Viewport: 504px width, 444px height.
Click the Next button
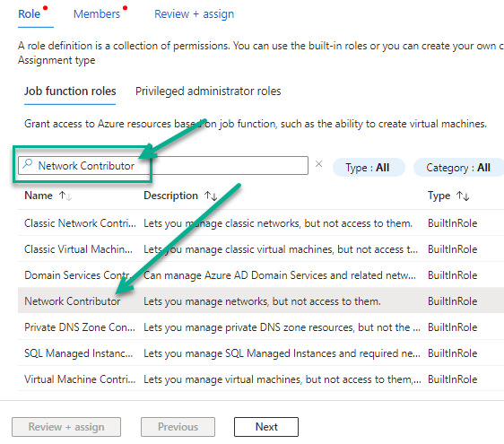[x=266, y=427]
